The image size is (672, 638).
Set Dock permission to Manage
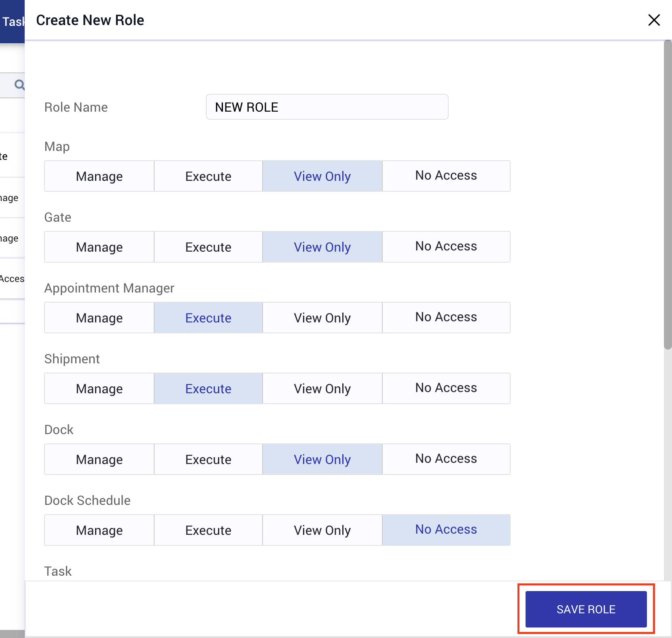point(99,459)
